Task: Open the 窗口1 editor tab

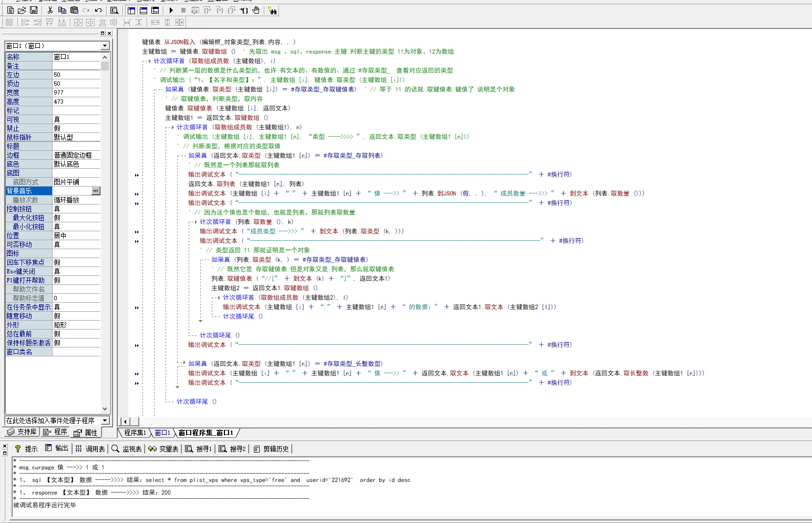Action: 162,433
